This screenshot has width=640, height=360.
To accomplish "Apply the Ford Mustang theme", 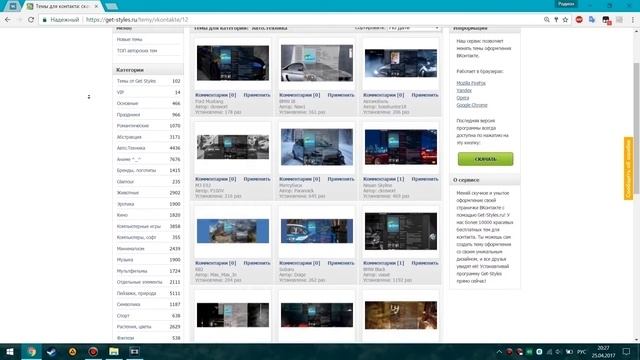I will click(x=257, y=95).
